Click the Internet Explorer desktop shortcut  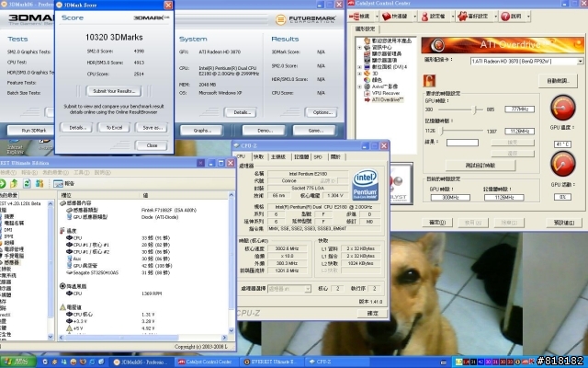click(15, 147)
